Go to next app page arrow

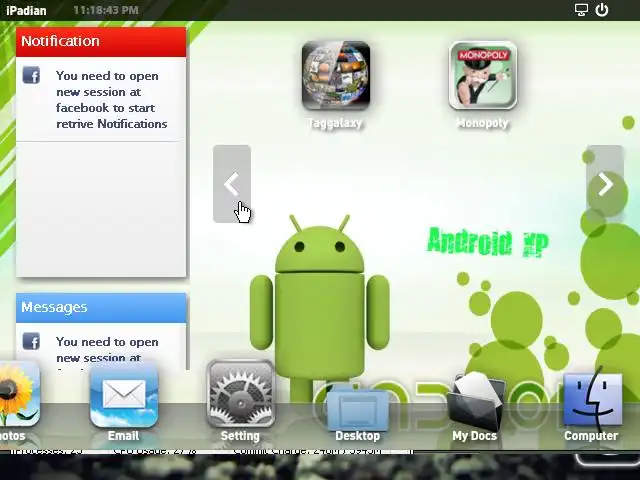coord(605,184)
